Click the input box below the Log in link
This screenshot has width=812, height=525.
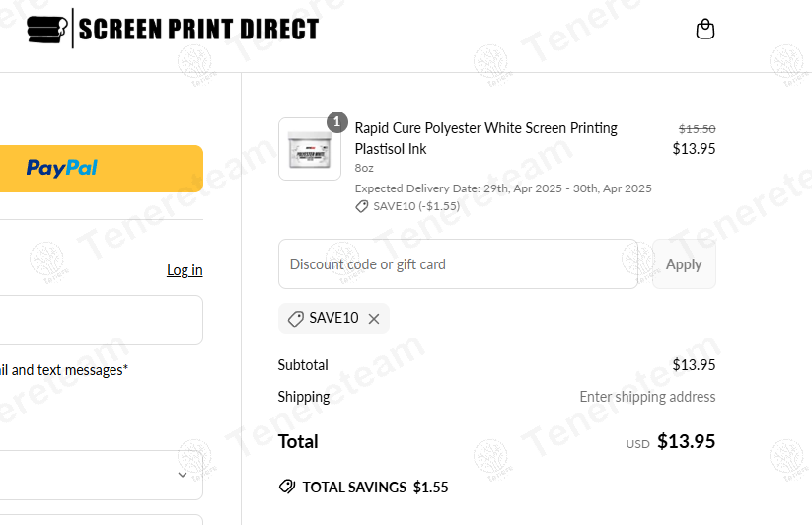[99, 321]
